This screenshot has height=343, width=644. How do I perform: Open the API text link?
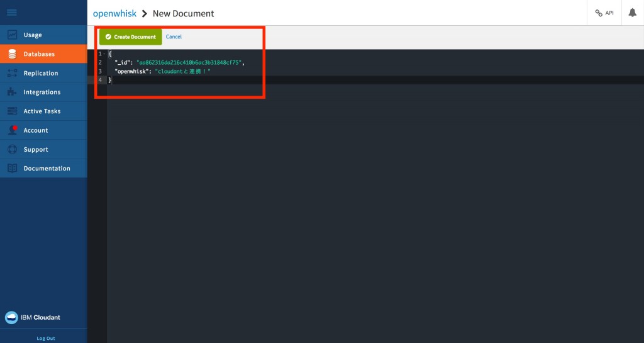click(x=609, y=13)
